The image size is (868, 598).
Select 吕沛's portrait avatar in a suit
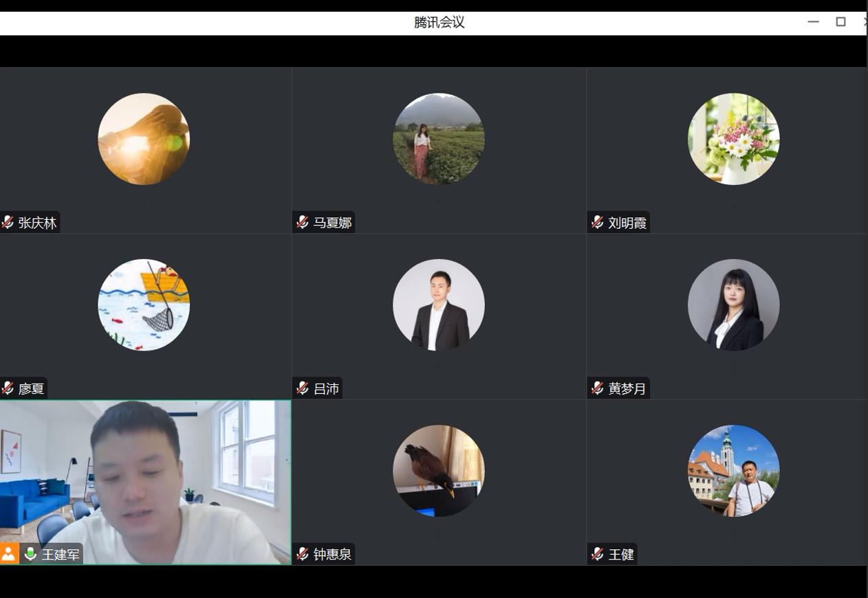point(439,304)
